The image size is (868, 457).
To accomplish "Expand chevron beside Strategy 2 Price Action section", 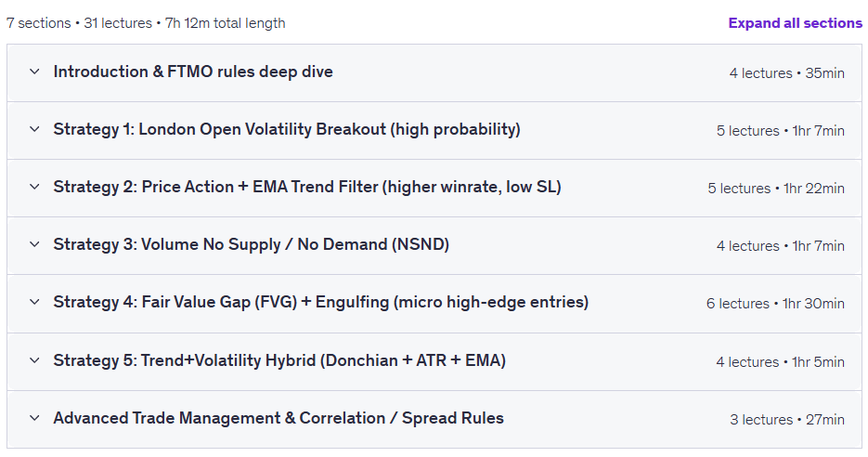I will (34, 187).
